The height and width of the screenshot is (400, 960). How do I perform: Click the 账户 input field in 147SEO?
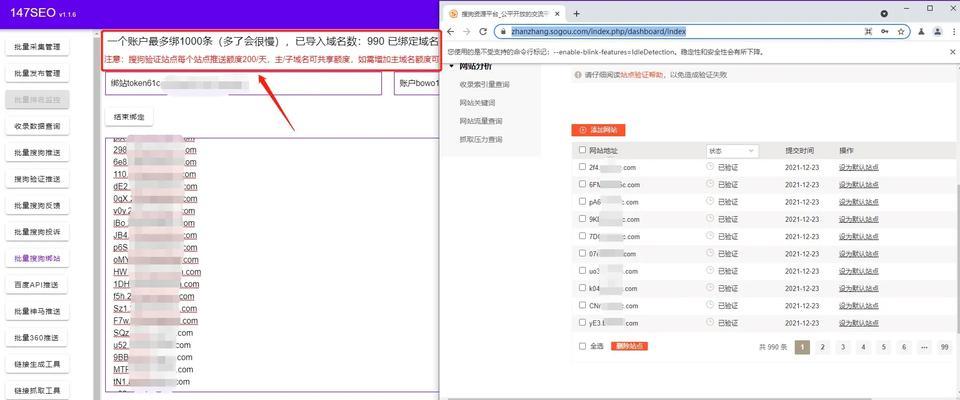click(416, 83)
